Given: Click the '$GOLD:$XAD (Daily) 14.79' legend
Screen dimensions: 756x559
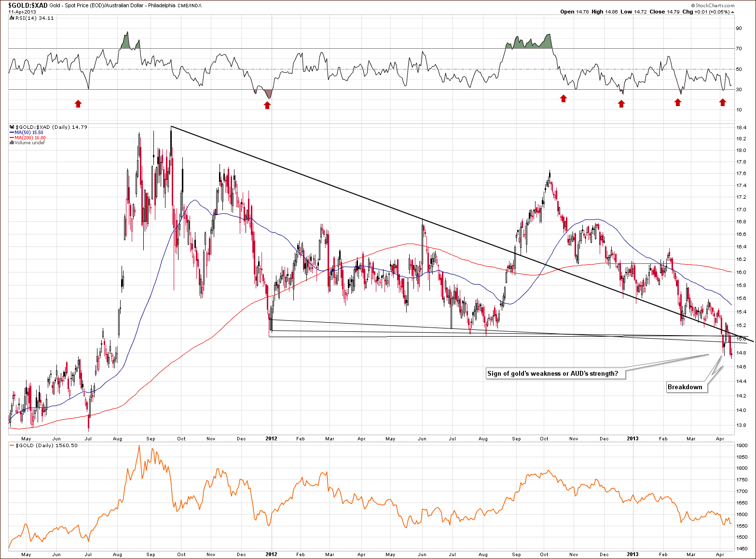Looking at the screenshot, I should click(51, 127).
